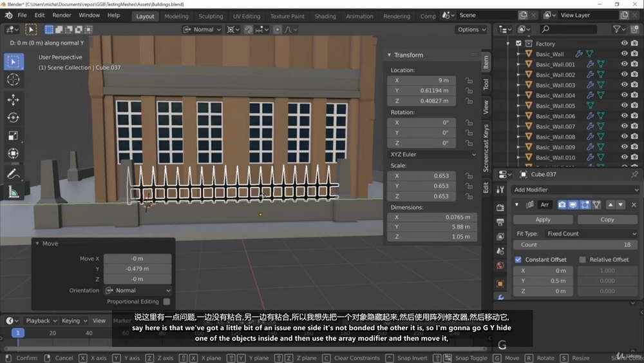Open the Render menu

62,15
